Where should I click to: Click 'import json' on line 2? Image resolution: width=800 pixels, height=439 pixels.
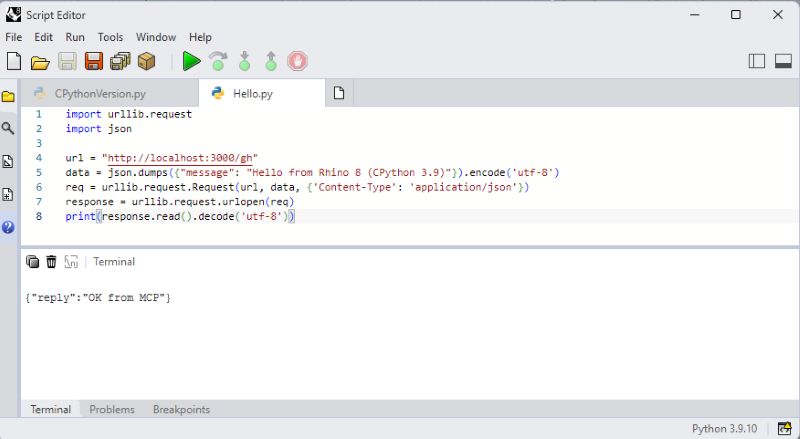click(98, 129)
